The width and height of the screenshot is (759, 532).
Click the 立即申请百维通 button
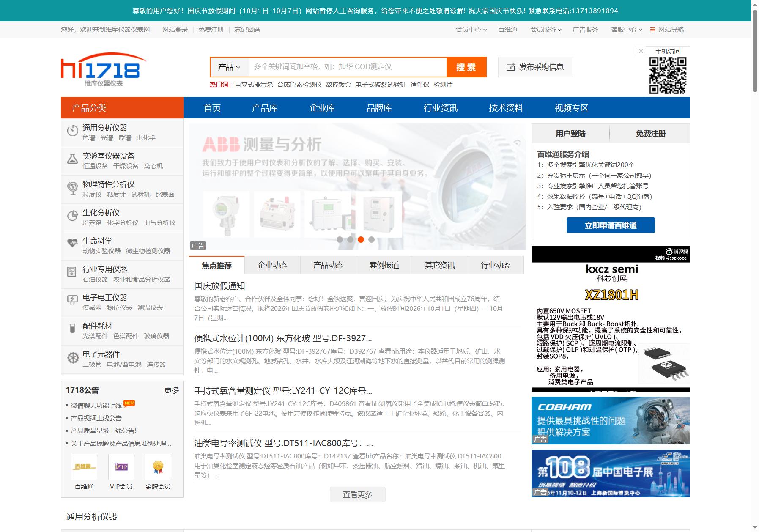(x=611, y=225)
